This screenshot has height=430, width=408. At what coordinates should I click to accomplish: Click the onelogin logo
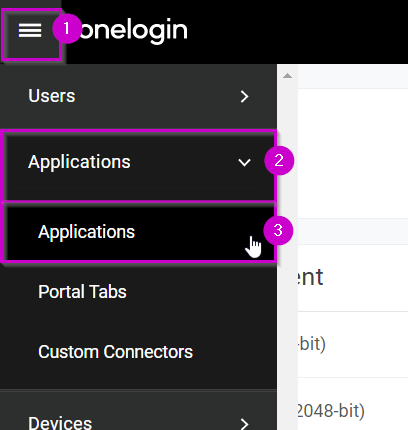pos(133,30)
